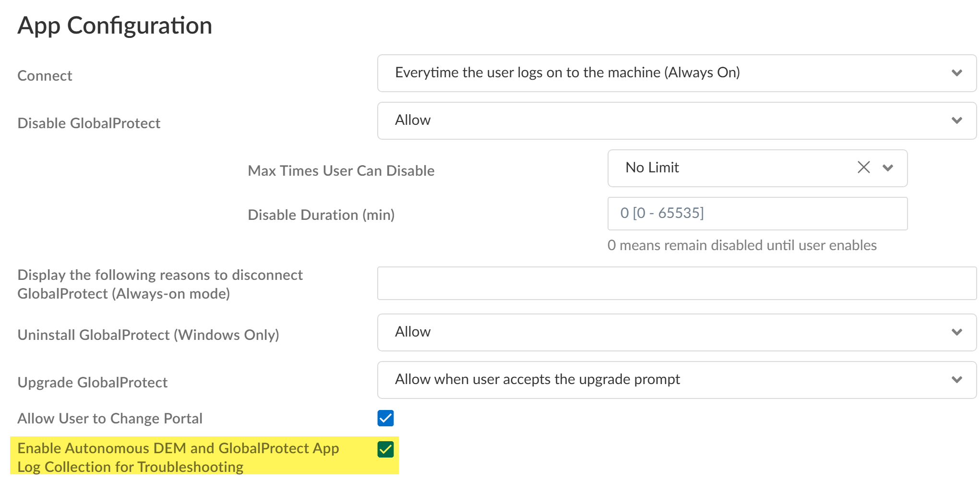Click the Allow User to Change Portal label
Viewport: 980px width, 482px height.
tap(110, 419)
